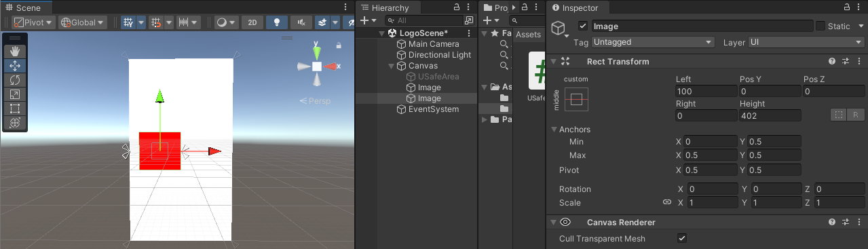Toggle scene lighting bulb icon
This screenshot has width=868, height=249.
point(276,22)
